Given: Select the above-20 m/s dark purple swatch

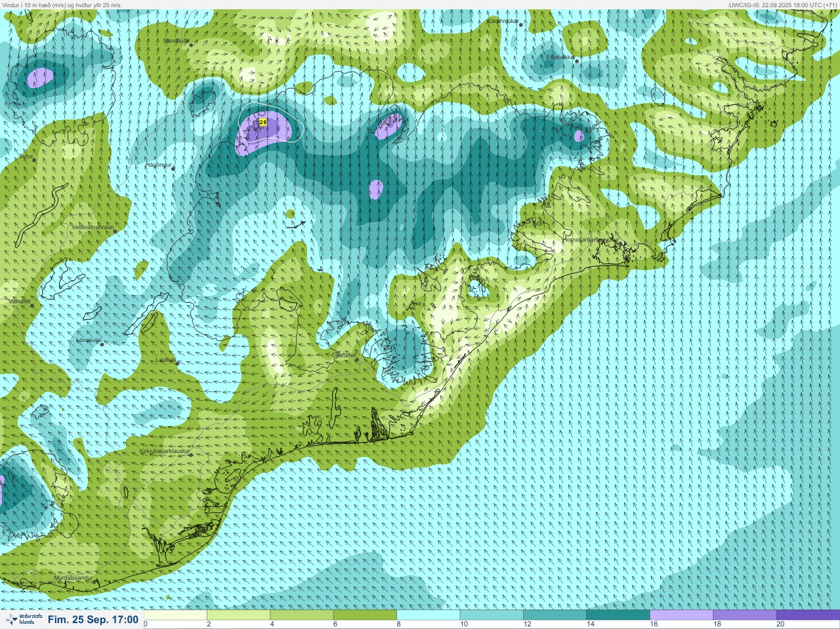Looking at the screenshot, I should pyautogui.click(x=808, y=615).
